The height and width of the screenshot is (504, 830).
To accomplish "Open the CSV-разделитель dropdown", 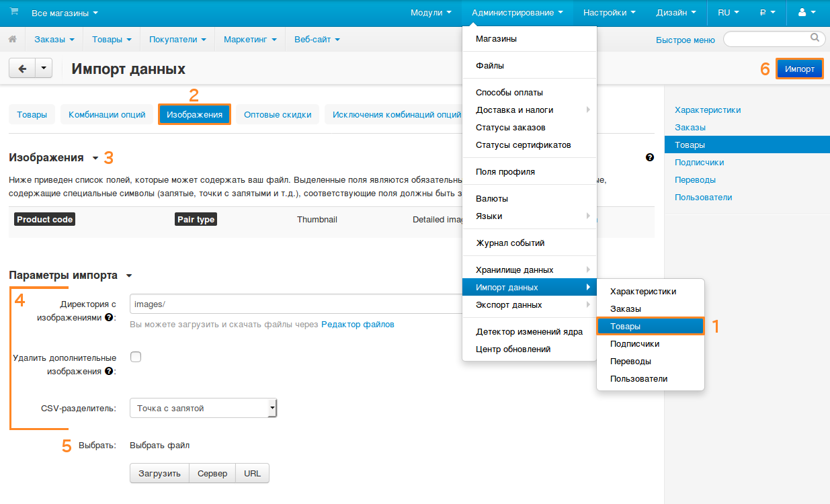I will tap(203, 408).
